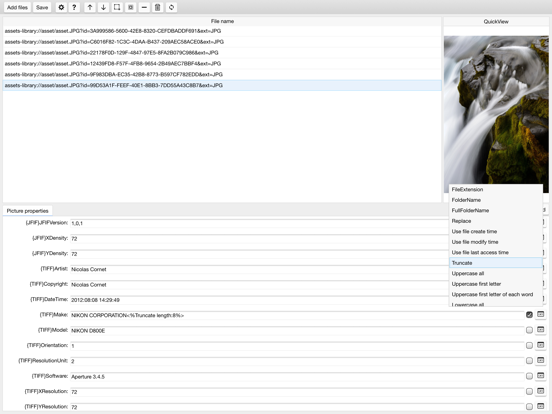Screen dimensions: 552x414
Task: Open macro menu icon for (TIFF)ResolutionUnit row
Action: pos(540,360)
